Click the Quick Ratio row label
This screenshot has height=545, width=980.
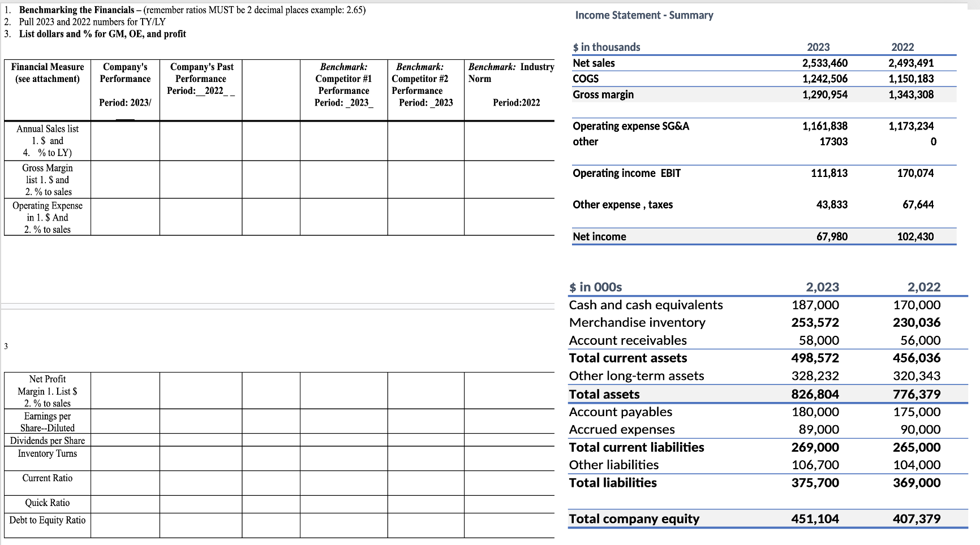click(x=47, y=503)
